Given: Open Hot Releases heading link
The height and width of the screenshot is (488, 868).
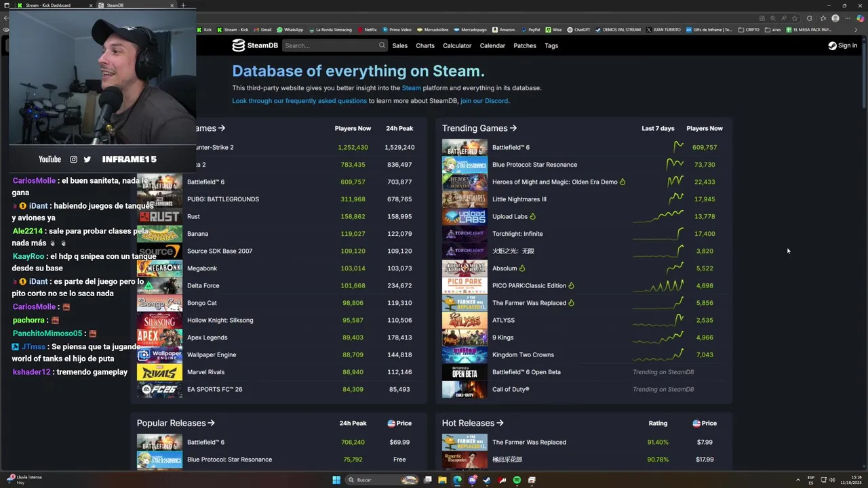Looking at the screenshot, I should point(473,423).
